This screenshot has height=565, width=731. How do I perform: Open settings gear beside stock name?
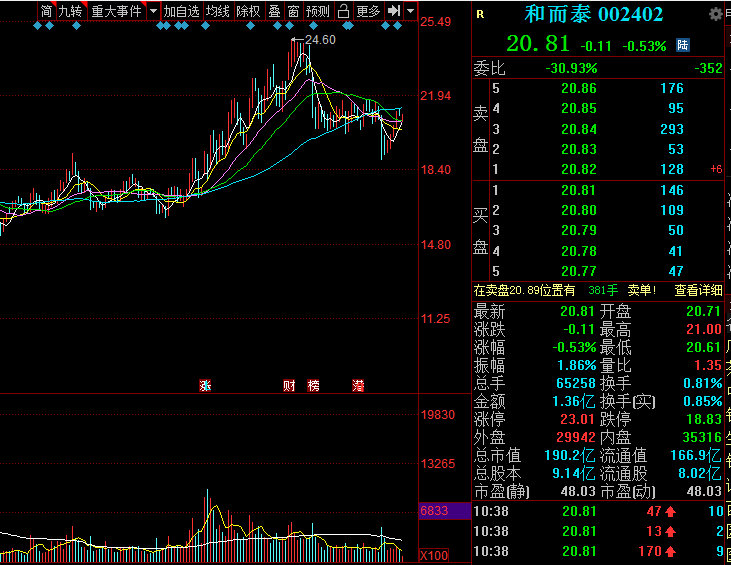[715, 14]
